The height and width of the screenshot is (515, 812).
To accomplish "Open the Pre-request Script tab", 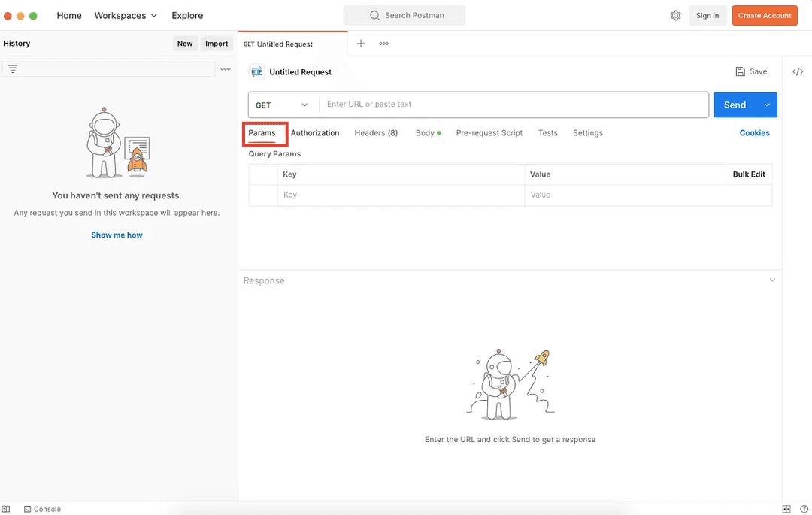I will (x=489, y=133).
